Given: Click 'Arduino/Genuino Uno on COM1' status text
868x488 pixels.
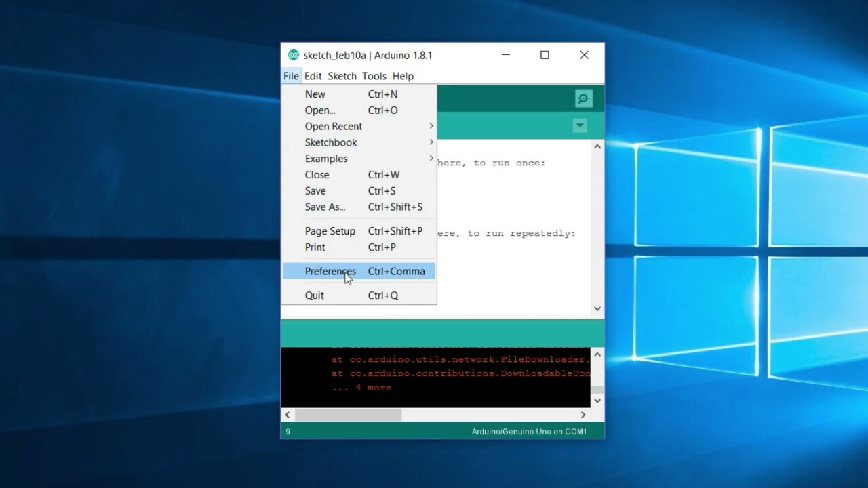Looking at the screenshot, I should click(x=530, y=432).
